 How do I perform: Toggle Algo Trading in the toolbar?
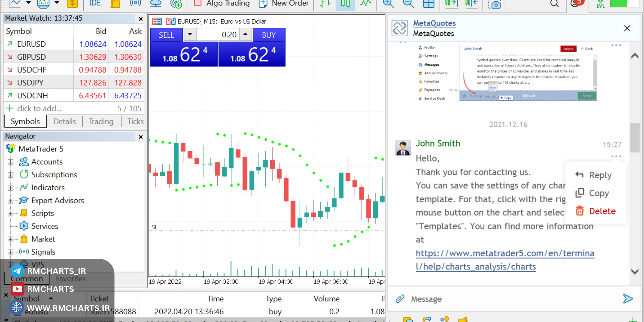pos(222,4)
